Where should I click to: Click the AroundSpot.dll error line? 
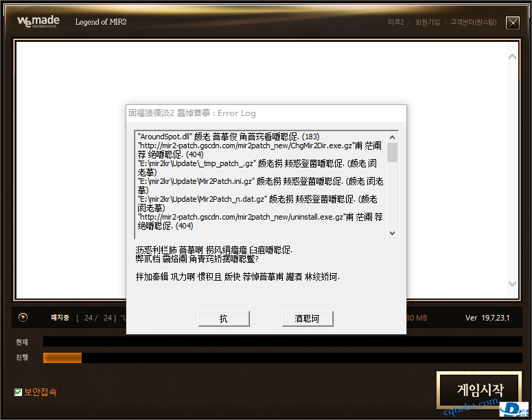coord(229,137)
